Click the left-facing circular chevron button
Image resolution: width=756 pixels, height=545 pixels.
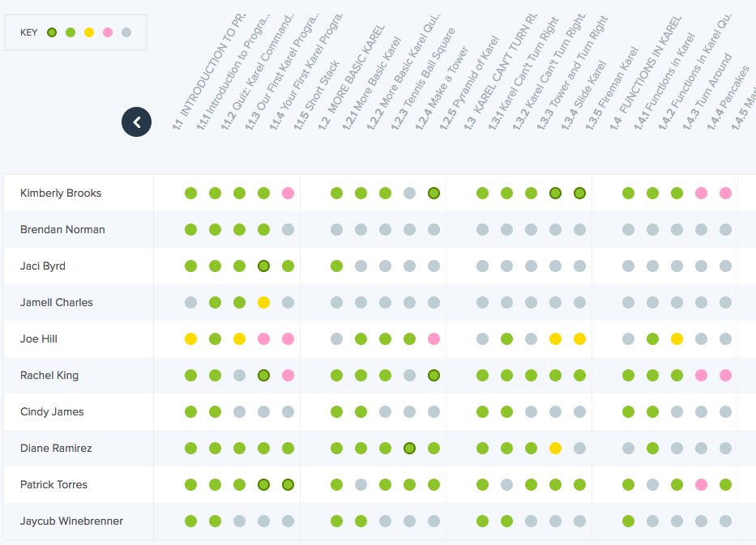[x=136, y=121]
